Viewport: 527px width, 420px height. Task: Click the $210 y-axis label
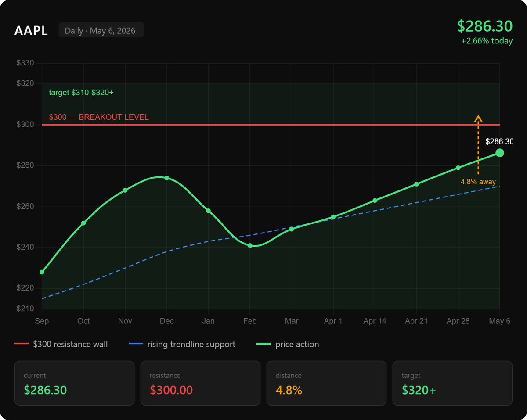tap(25, 309)
